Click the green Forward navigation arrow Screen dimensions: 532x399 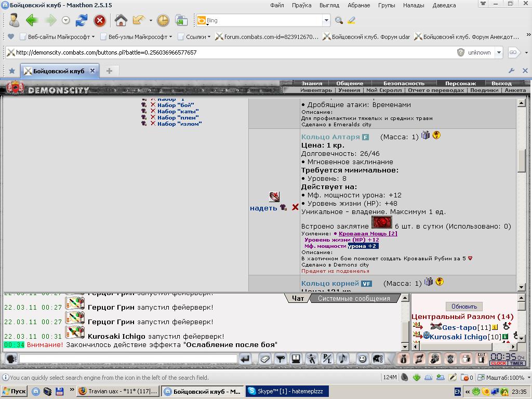coord(51,20)
